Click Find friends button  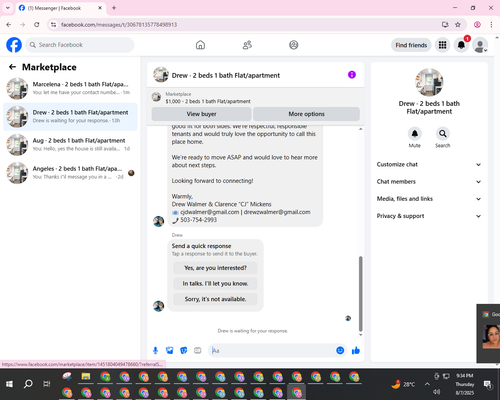click(x=411, y=45)
